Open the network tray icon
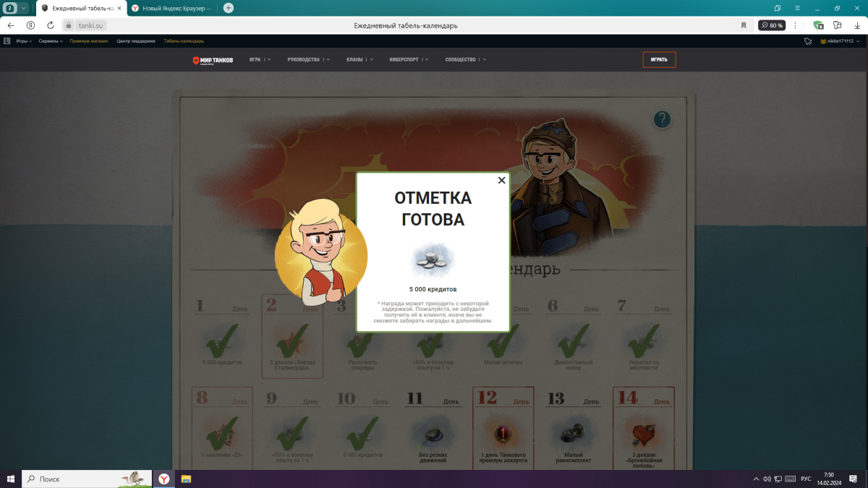868x488 pixels. (778, 479)
